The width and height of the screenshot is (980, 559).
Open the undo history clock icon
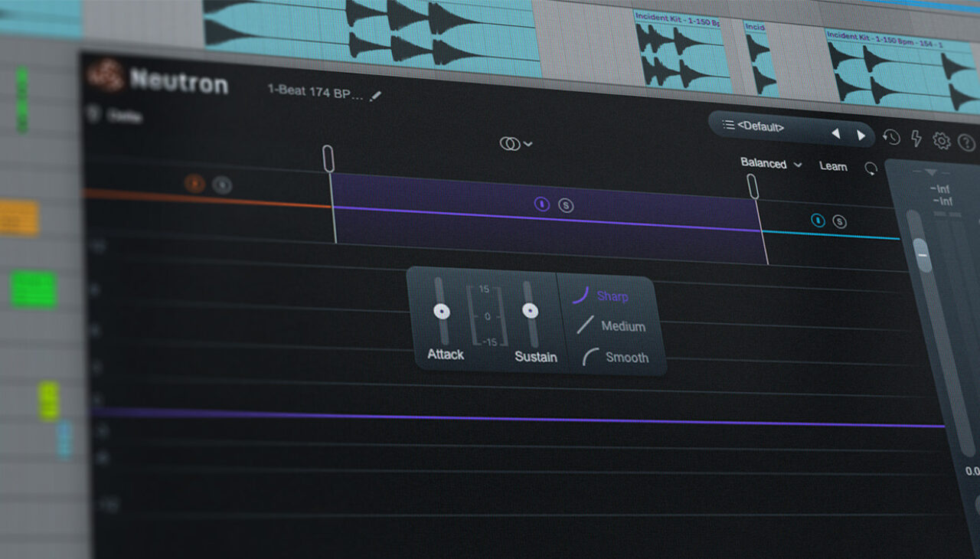pos(891,139)
